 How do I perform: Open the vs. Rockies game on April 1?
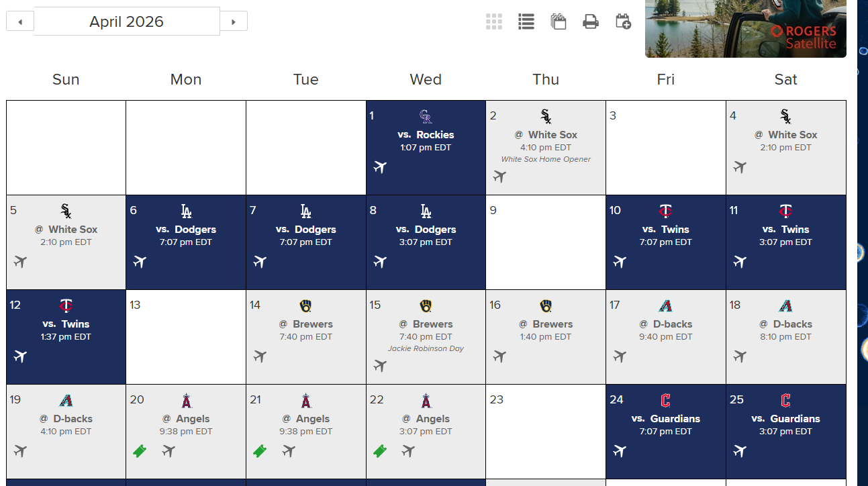[426, 135]
